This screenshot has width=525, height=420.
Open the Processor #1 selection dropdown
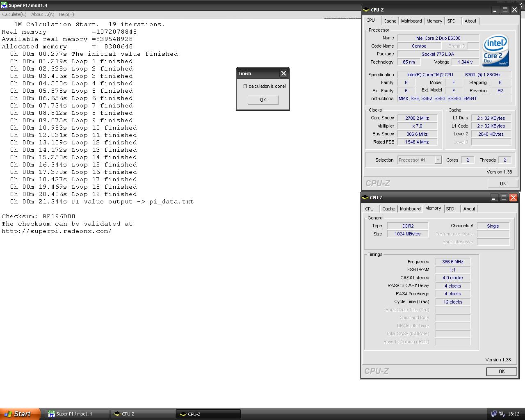coord(438,160)
